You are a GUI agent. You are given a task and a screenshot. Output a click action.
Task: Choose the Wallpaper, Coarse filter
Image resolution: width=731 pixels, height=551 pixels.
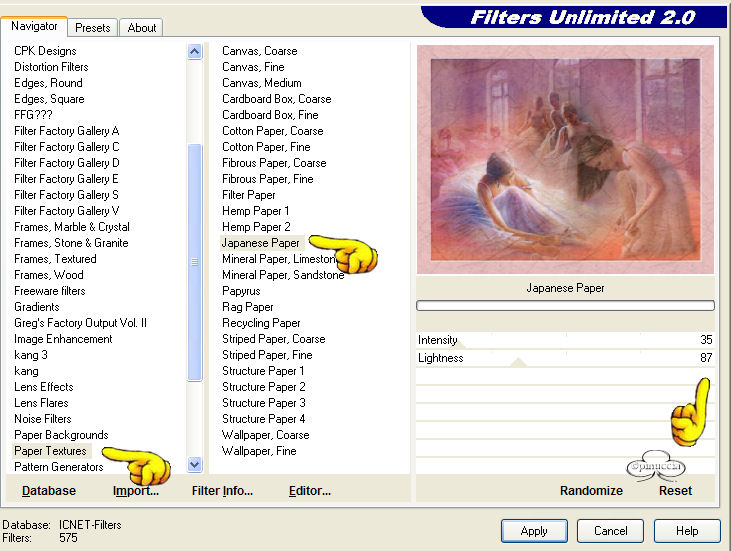pyautogui.click(x=265, y=434)
